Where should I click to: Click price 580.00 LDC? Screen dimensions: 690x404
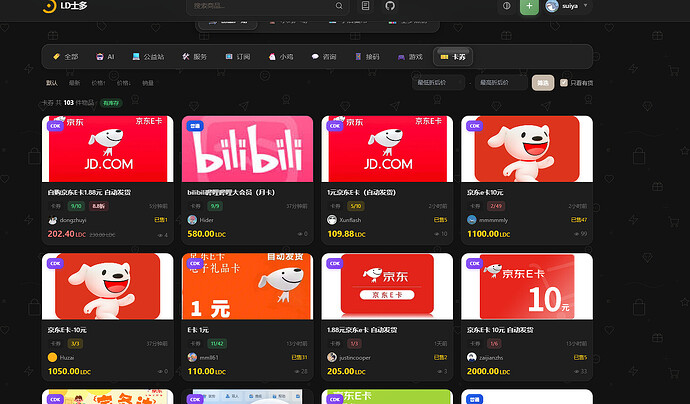click(x=206, y=234)
